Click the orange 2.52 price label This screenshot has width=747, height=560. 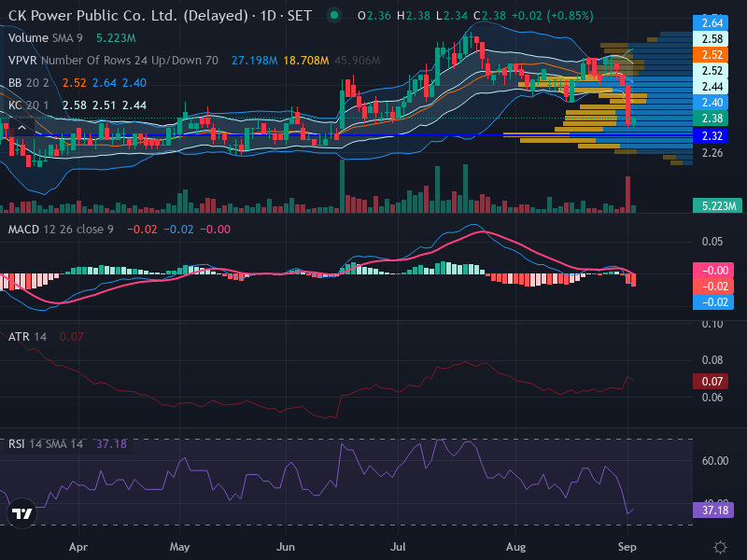(x=711, y=55)
